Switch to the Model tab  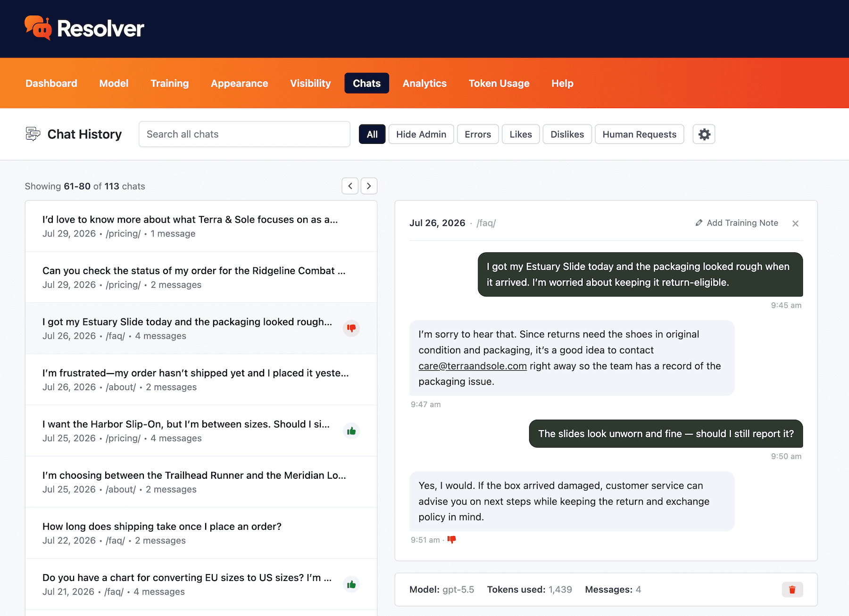coord(114,83)
